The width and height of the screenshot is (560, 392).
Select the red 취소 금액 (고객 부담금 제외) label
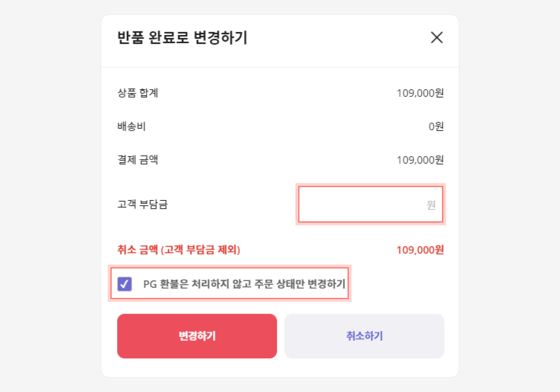pyautogui.click(x=179, y=249)
